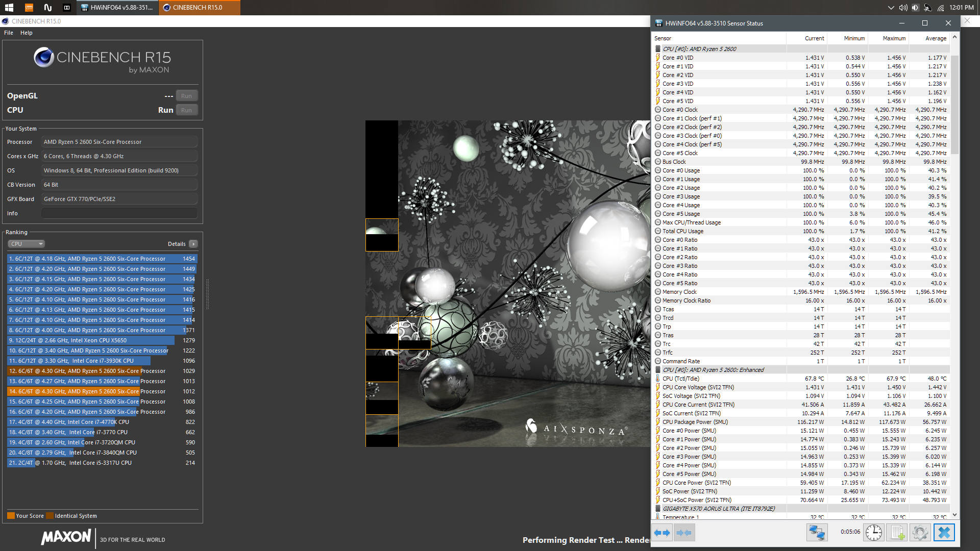Click the Dolby-style icon in taskbar
Image resolution: width=980 pixels, height=551 pixels.
click(x=66, y=8)
